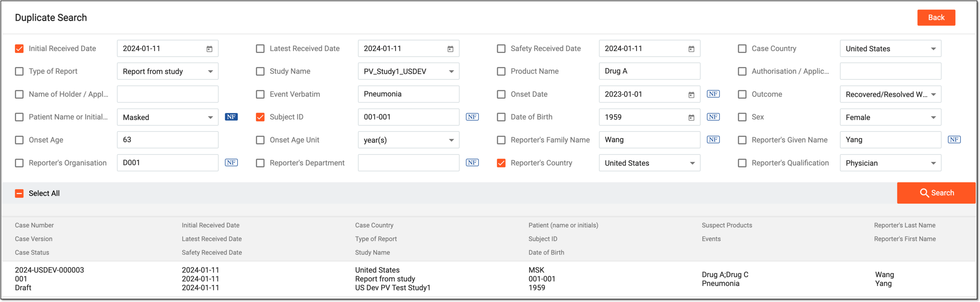This screenshot has height=302, width=980.
Task: Open calendar picker for Safety Received Date
Action: [x=691, y=49]
